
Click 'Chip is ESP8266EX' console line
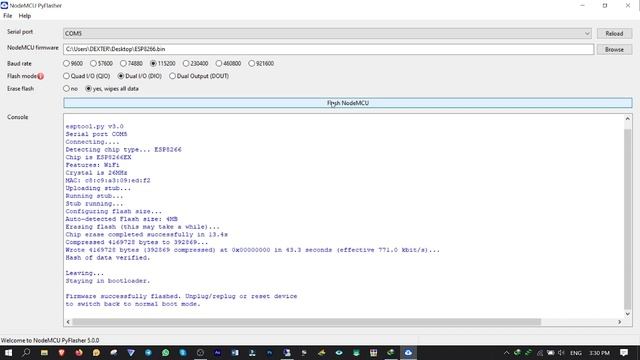(98, 157)
